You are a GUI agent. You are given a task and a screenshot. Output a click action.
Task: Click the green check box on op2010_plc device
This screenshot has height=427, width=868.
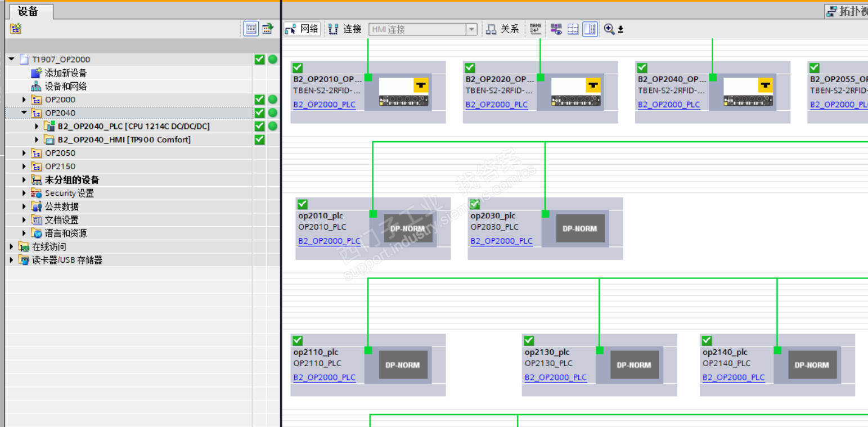(303, 204)
